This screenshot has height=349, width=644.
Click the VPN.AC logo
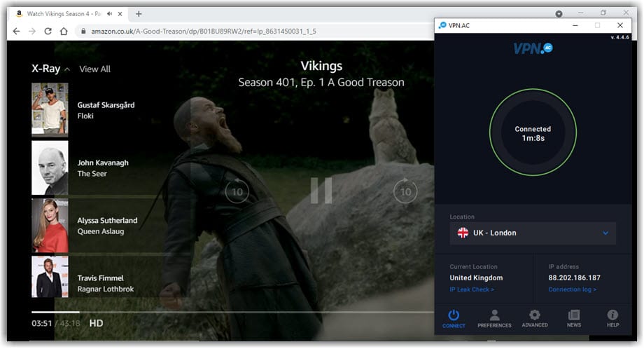click(x=533, y=48)
